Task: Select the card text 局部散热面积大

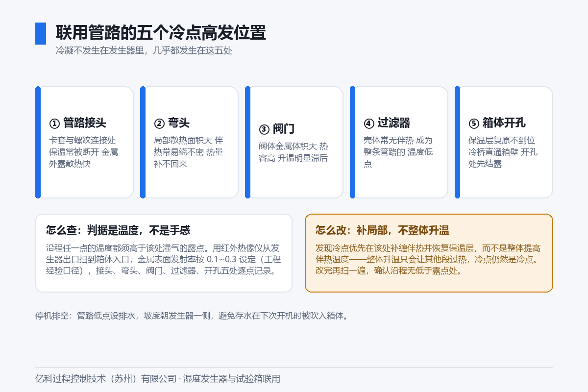Action: point(183,140)
